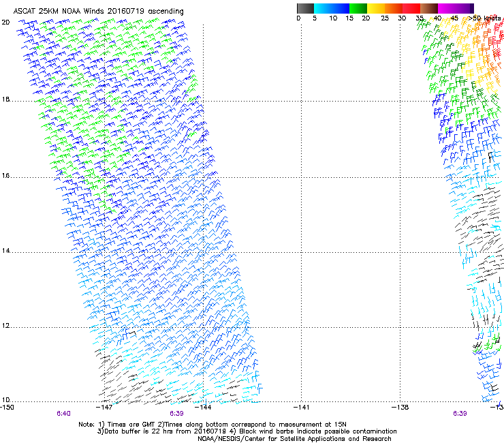504x443 pixels.
Task: Click the cyan-to-blue 5-15 knots legend segment
Action: [x=332, y=8]
